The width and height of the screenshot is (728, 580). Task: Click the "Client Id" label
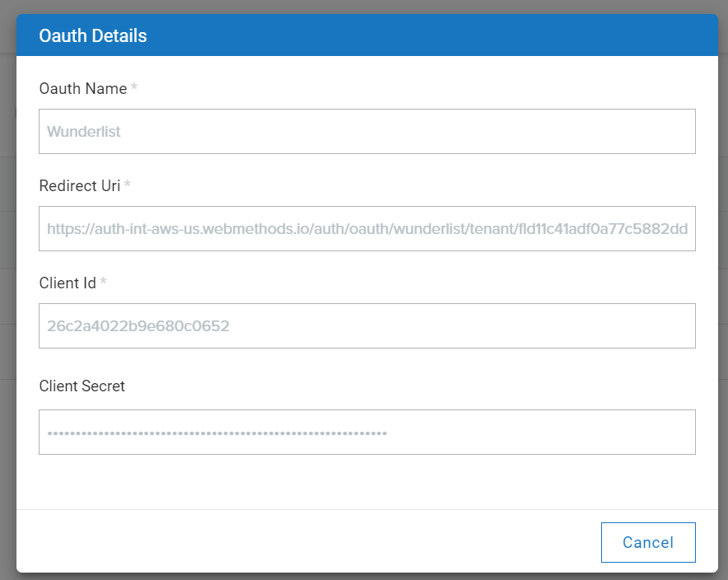tap(68, 283)
